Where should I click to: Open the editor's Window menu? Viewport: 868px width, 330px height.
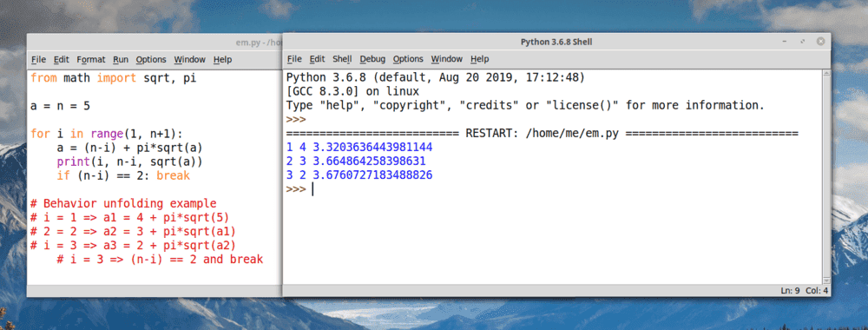coord(189,60)
